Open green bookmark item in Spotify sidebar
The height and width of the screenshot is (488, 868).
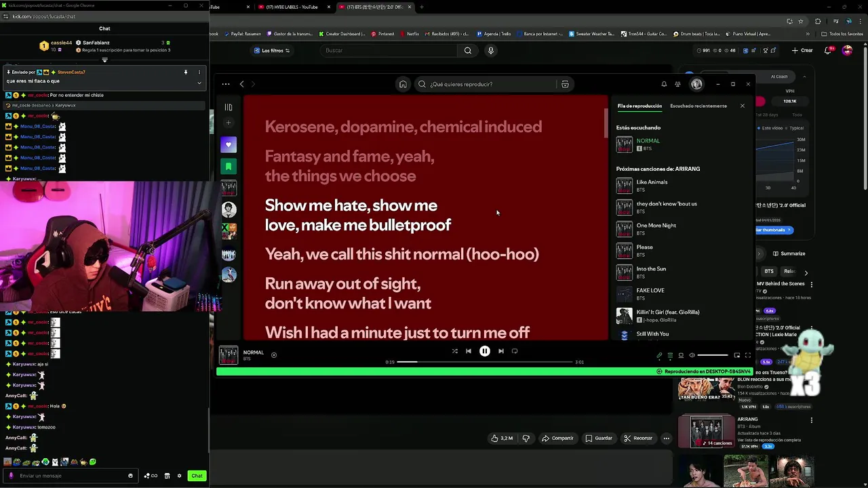pos(229,166)
